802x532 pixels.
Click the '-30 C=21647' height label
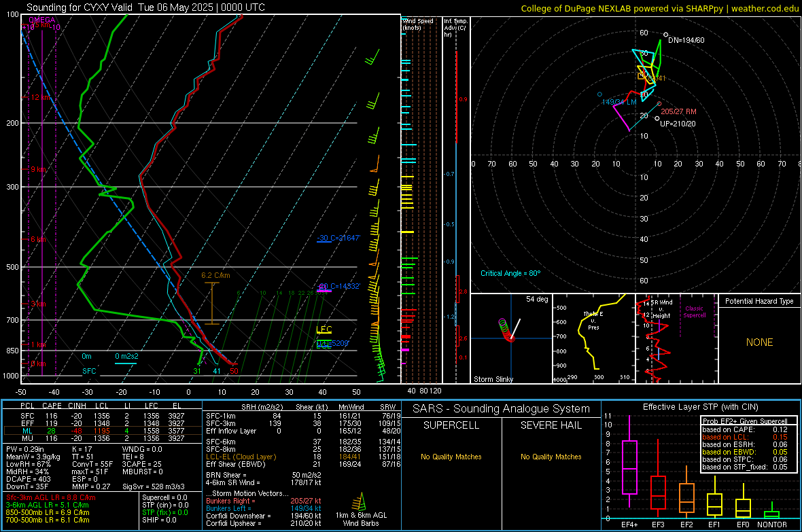coord(338,238)
